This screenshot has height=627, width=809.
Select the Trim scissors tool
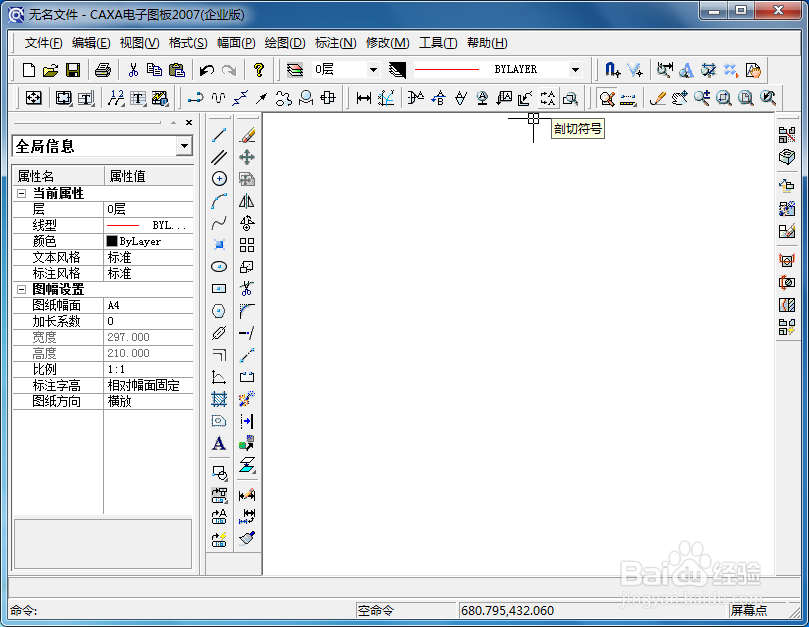coord(247,288)
